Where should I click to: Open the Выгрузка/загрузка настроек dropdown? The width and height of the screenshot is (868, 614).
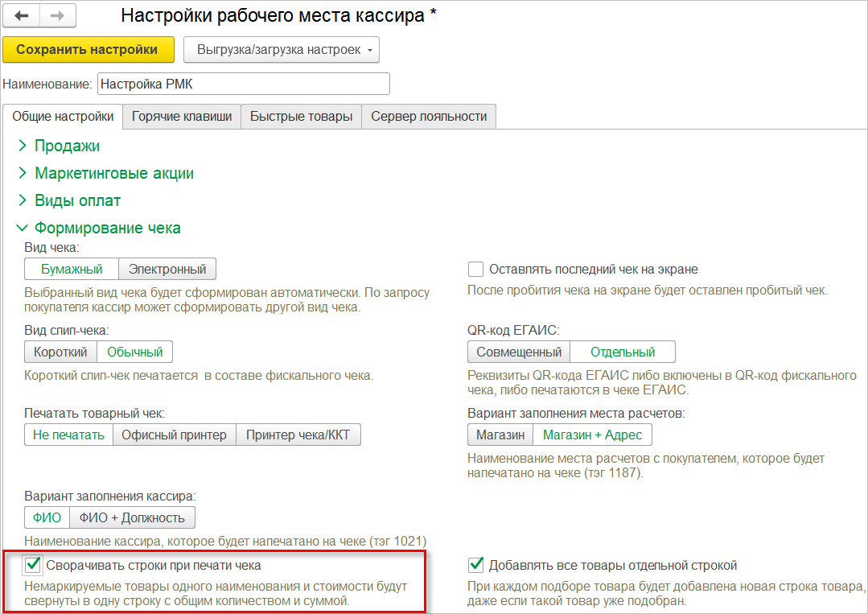[281, 49]
